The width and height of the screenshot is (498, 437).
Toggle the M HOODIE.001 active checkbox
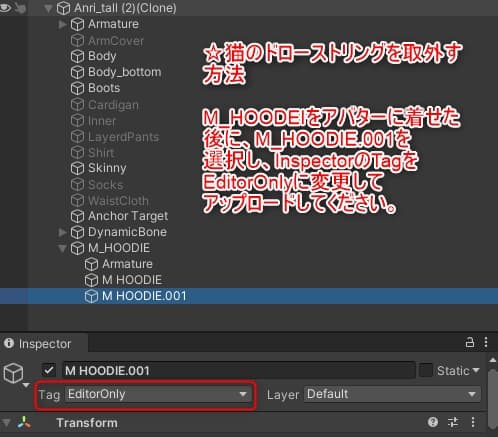tap(49, 370)
